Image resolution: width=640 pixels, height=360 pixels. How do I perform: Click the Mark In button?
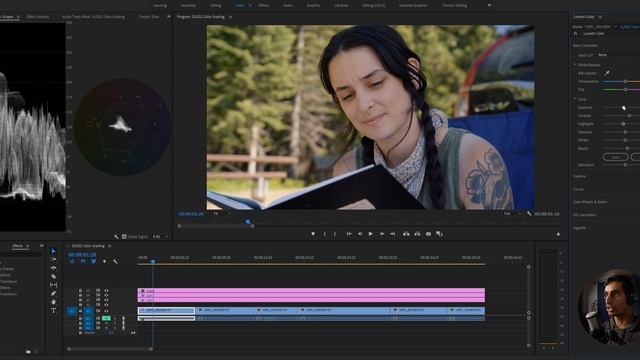pos(325,234)
